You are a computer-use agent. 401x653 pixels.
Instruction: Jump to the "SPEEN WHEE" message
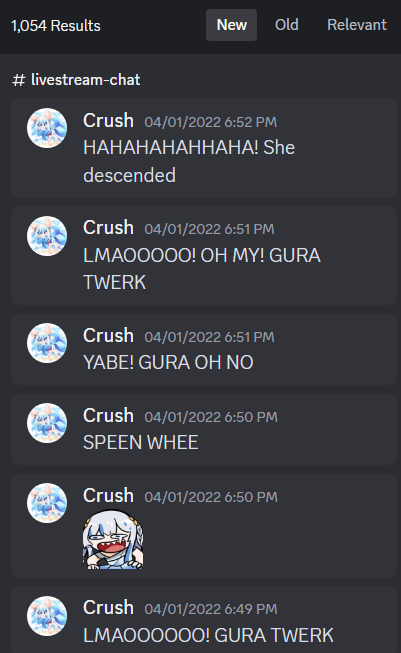coord(204,429)
